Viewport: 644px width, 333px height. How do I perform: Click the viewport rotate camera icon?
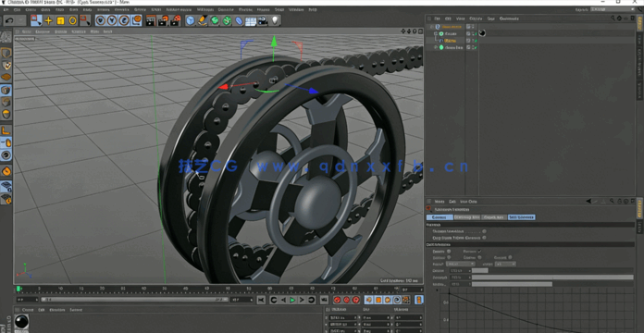pos(415,31)
